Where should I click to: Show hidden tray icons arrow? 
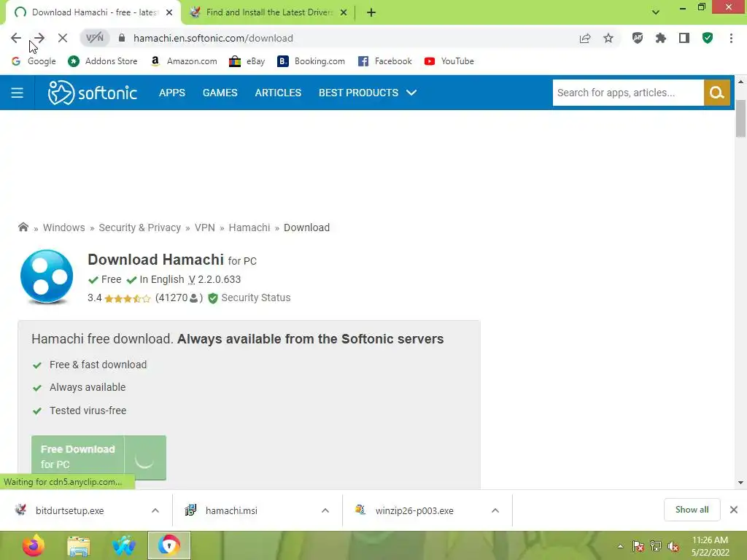(620, 546)
